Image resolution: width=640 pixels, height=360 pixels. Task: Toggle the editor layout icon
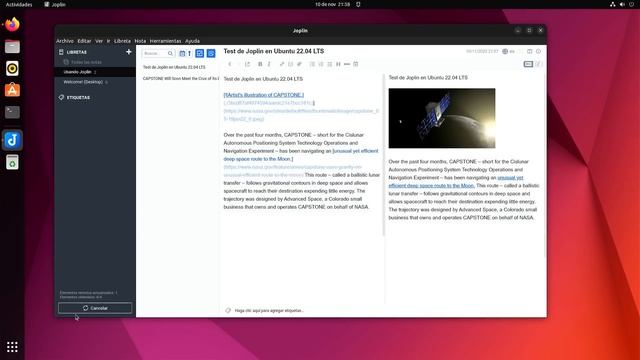[x=530, y=51]
